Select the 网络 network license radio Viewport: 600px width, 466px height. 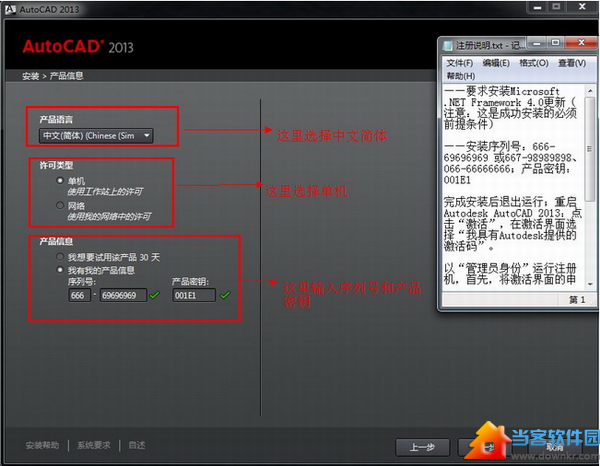[x=60, y=205]
